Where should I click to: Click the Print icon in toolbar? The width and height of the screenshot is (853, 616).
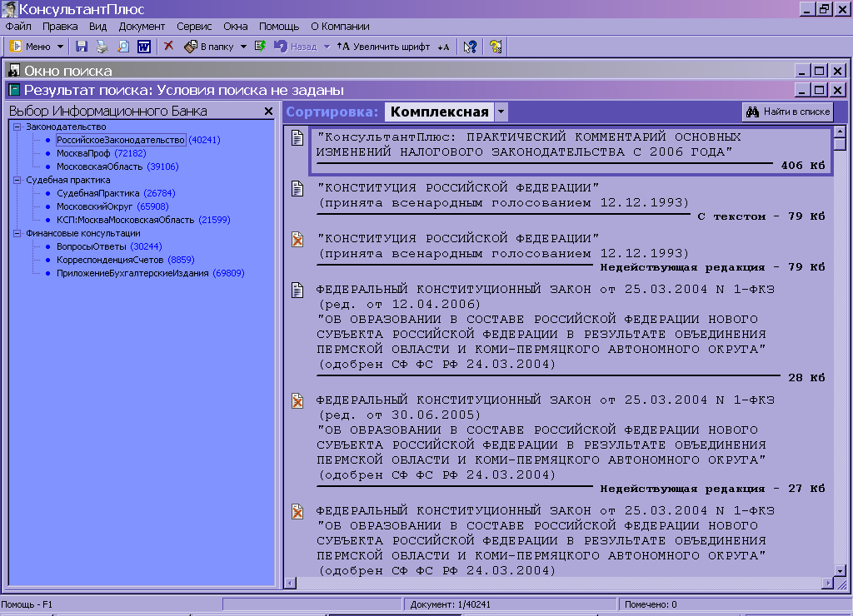point(102,47)
